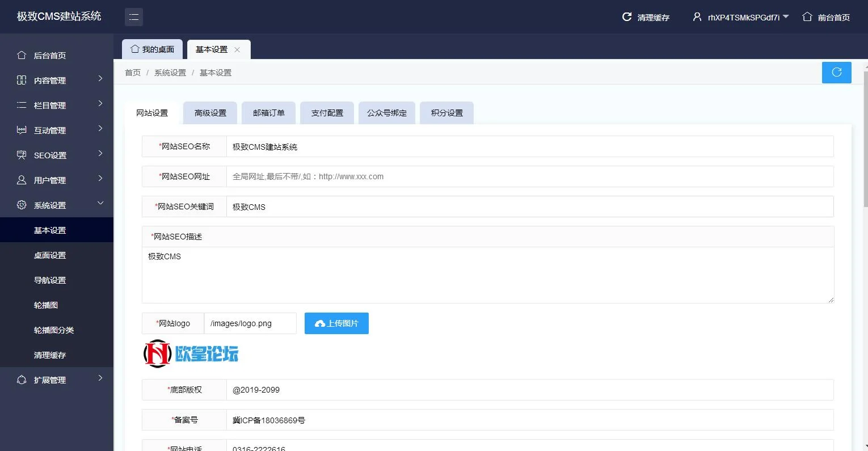
Task: Click the clear cache refresh icon in header
Action: (x=627, y=17)
